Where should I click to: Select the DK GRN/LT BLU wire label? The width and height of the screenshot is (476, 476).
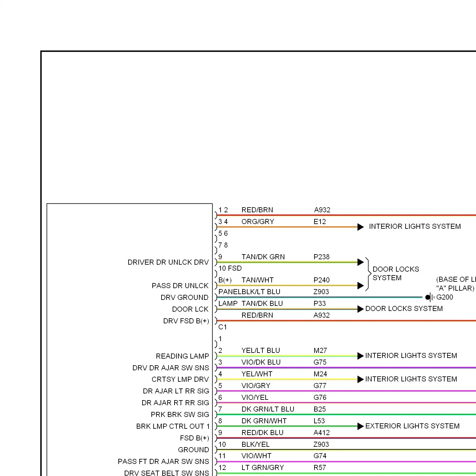pos(268,409)
